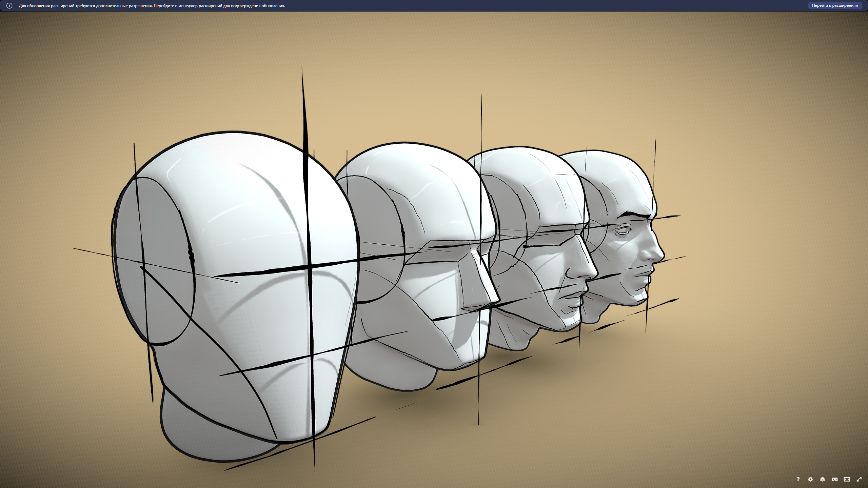
Task: Enable VR mode via the headset icon
Action: tap(835, 479)
